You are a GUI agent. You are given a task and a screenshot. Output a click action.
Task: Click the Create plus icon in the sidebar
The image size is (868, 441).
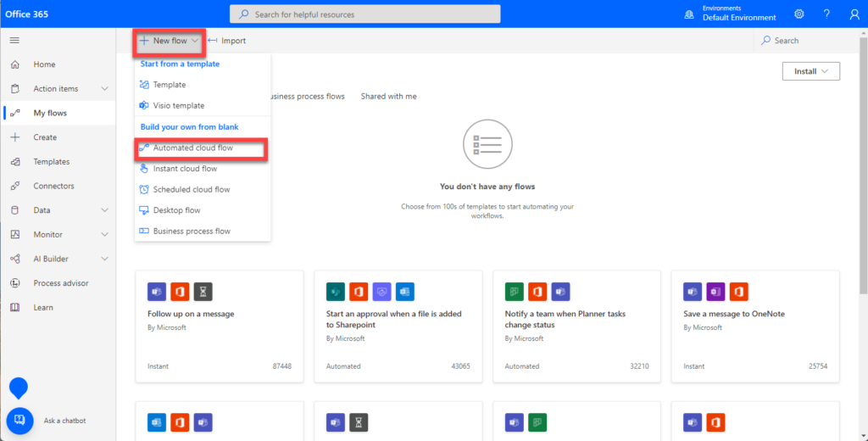[x=15, y=137]
